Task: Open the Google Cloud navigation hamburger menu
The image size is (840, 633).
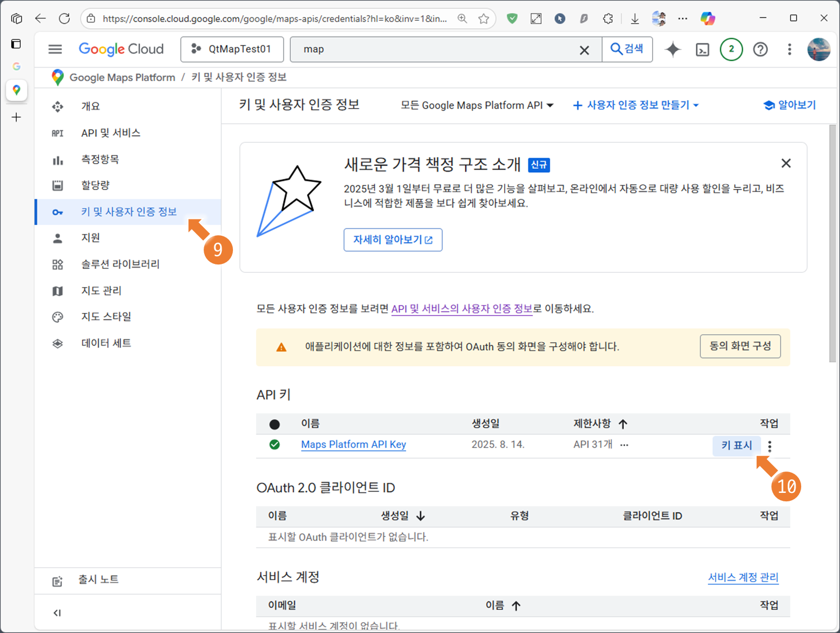Action: 55,50
